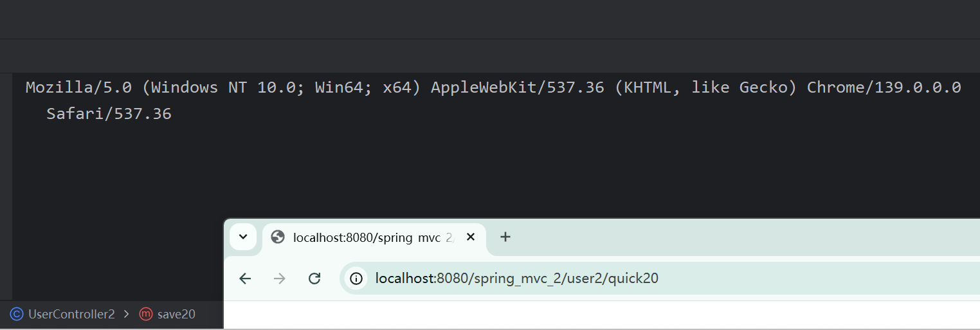Click the Safari/537.36 console output line
The width and height of the screenshot is (980, 330).
click(x=109, y=115)
